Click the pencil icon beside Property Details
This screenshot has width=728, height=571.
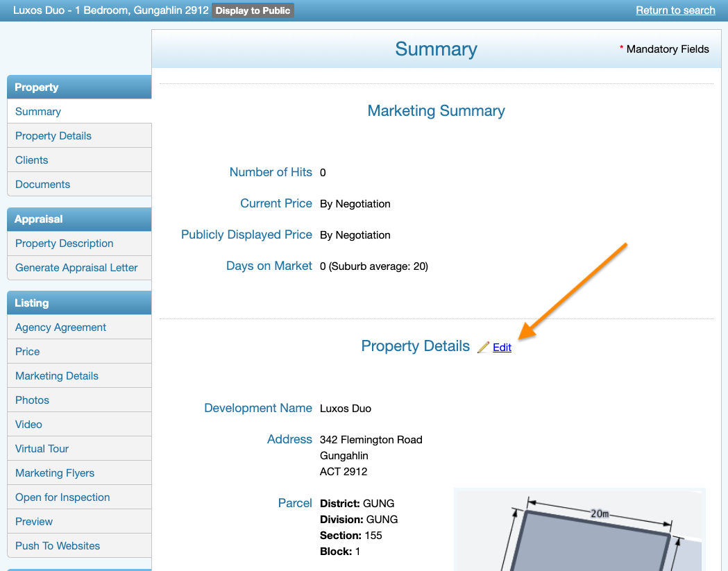click(484, 347)
